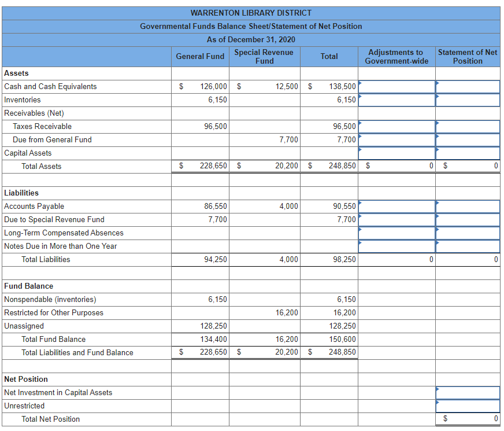
Task: Click the Due to Special Revenue Fund adjustments cell
Action: click(395, 219)
